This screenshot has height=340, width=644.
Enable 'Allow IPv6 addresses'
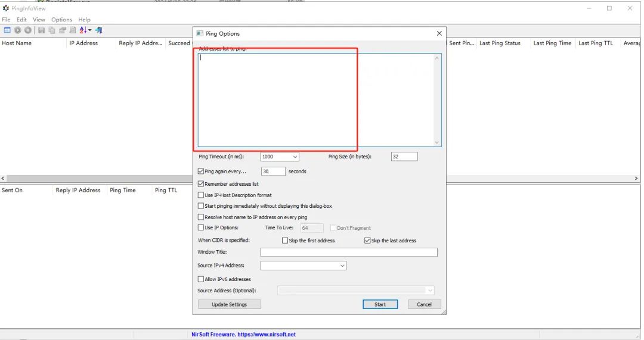click(201, 279)
